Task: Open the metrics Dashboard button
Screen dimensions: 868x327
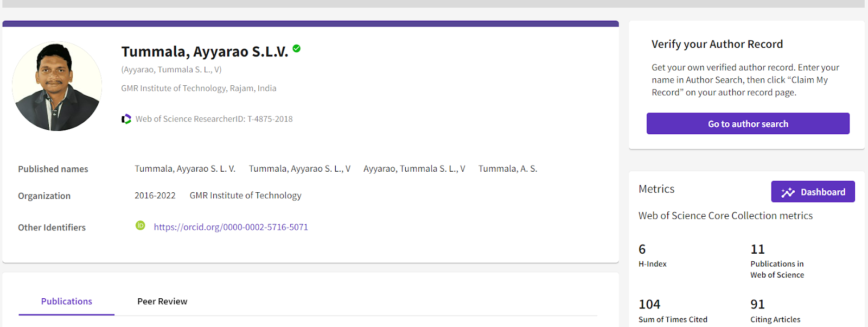Action: click(813, 192)
